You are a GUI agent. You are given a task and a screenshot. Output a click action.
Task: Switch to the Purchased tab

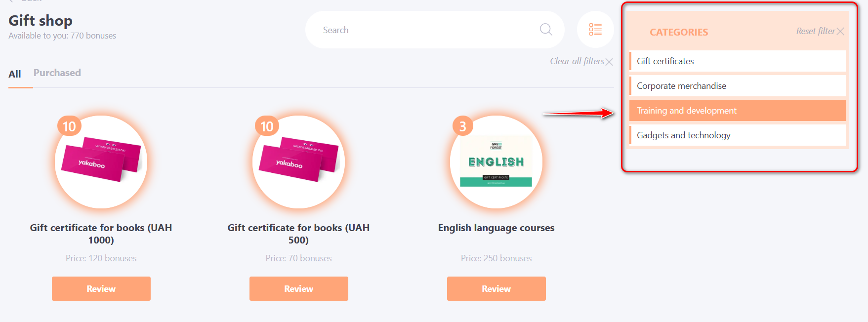[57, 73]
